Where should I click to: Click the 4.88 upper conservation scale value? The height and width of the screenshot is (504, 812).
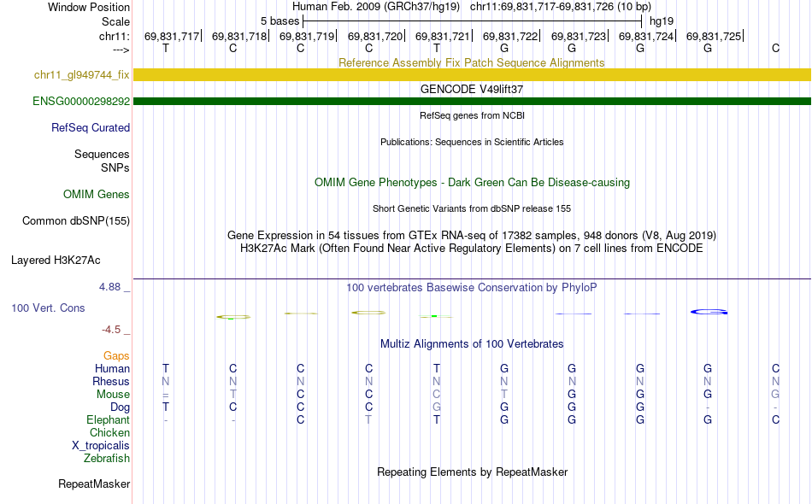click(x=109, y=287)
